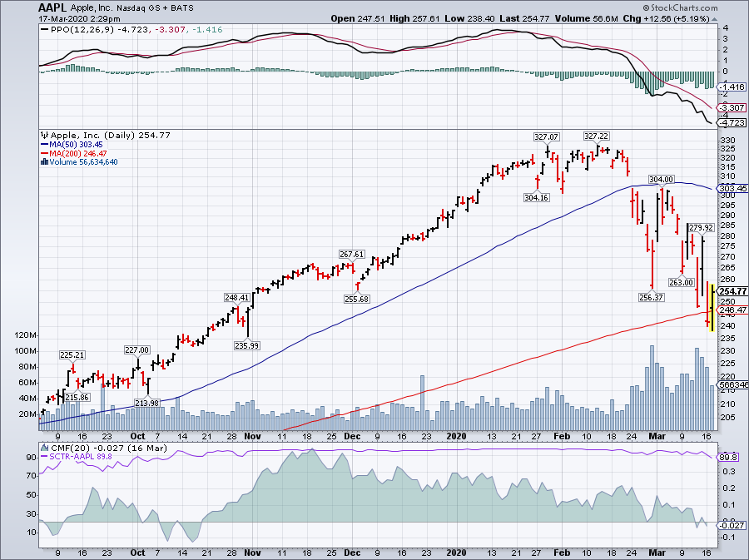Click the Last 254.77 value in header
This screenshot has height=560, width=749.
525,19
